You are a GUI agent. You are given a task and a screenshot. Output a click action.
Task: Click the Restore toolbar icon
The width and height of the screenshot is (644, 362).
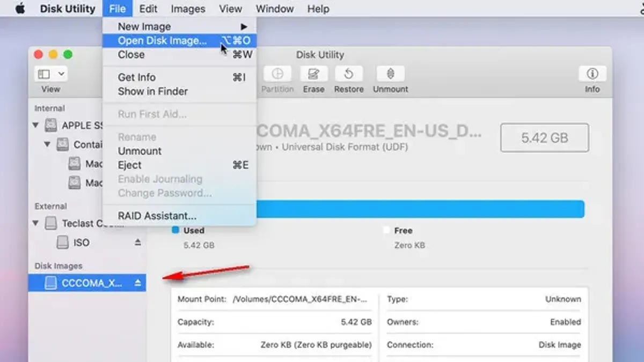(349, 74)
